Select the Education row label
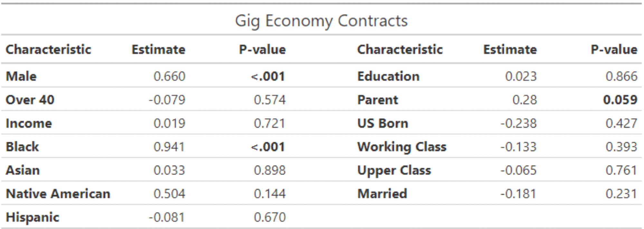 (x=388, y=76)
